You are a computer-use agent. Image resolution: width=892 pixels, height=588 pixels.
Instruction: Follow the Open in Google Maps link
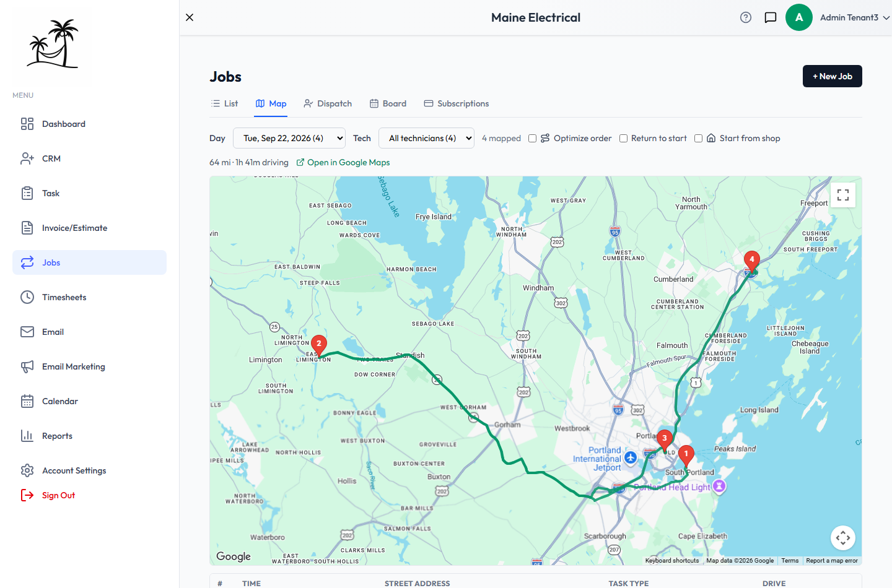pyautogui.click(x=343, y=162)
